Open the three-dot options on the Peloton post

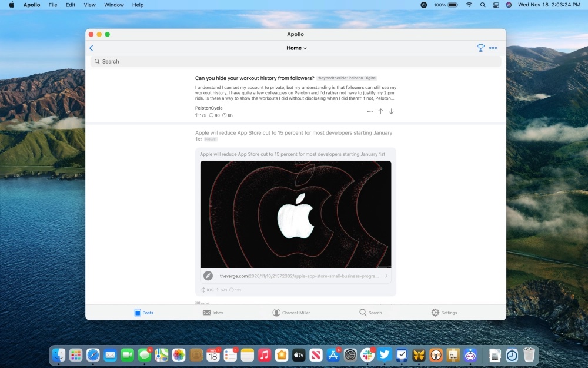click(370, 111)
